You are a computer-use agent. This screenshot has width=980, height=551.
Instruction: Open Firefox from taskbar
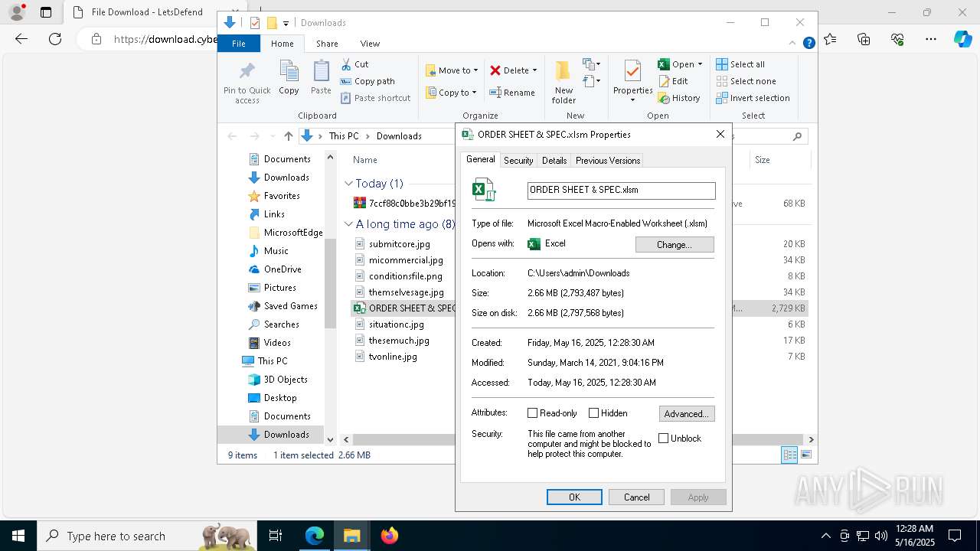[x=390, y=536]
